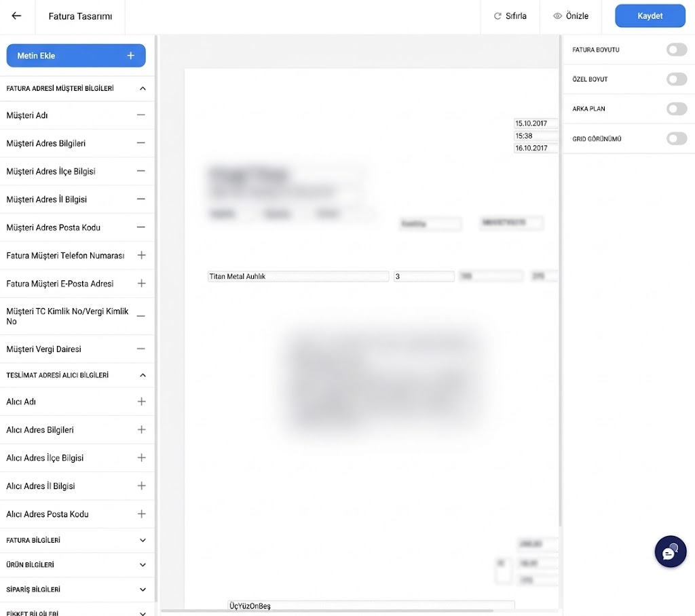Toggle the Fatura Boyutu switch
This screenshot has height=616, width=695.
677,50
